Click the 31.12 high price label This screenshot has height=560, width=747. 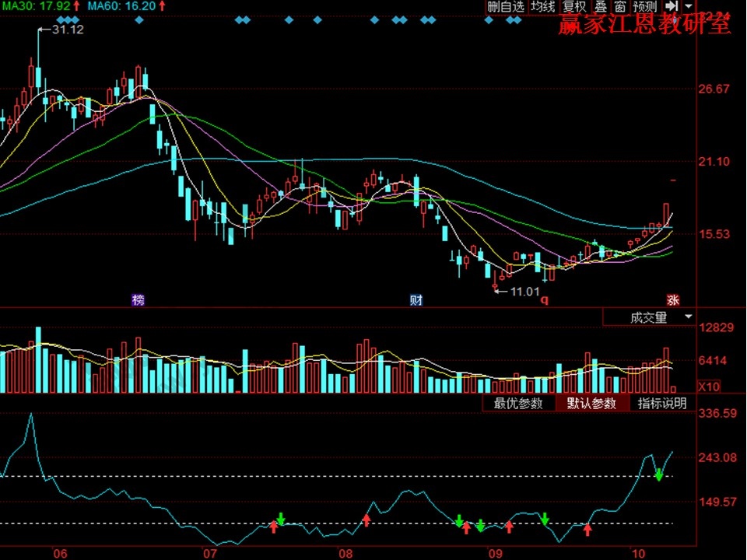click(67, 29)
